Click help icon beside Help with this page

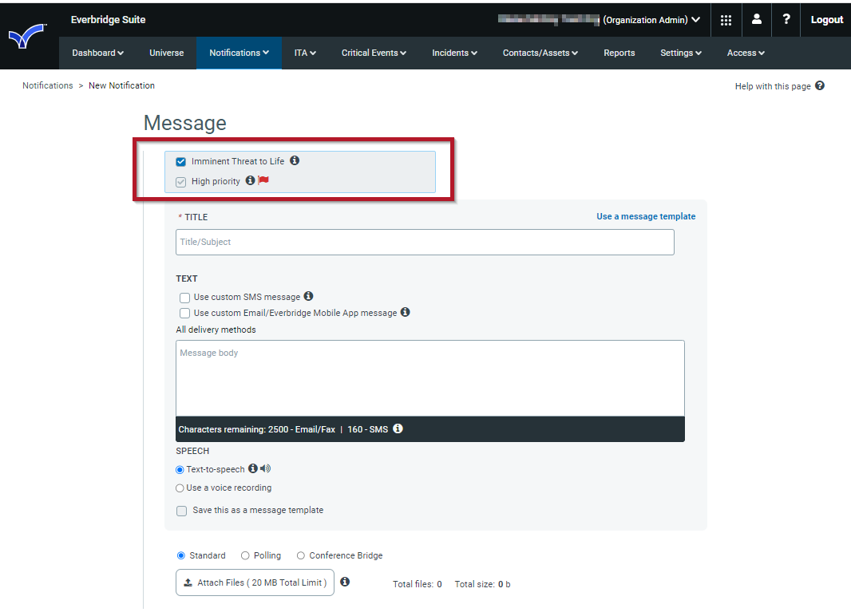click(x=820, y=85)
